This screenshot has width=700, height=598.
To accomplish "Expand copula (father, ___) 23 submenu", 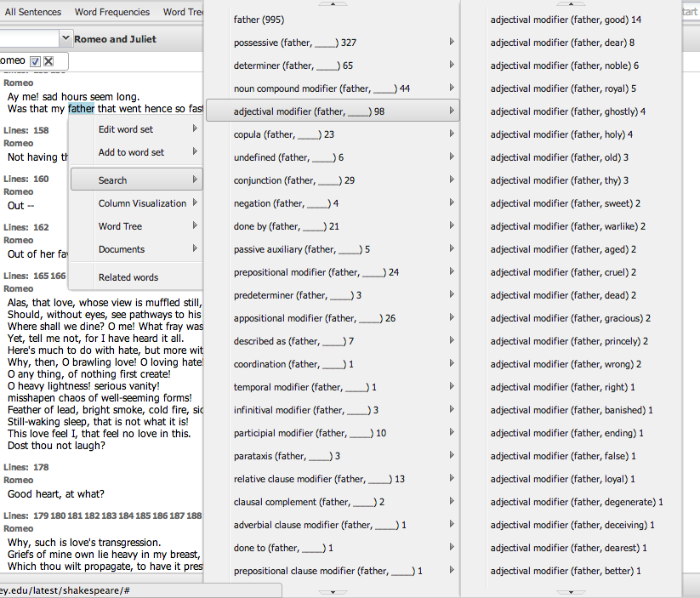I will click(x=333, y=134).
